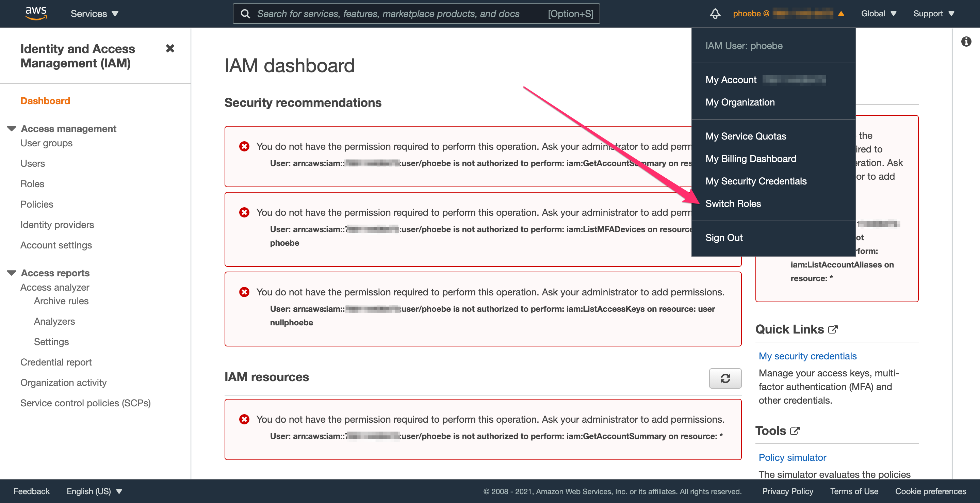The height and width of the screenshot is (503, 980).
Task: Click error icon on ListMFADevices alert
Action: pos(244,212)
